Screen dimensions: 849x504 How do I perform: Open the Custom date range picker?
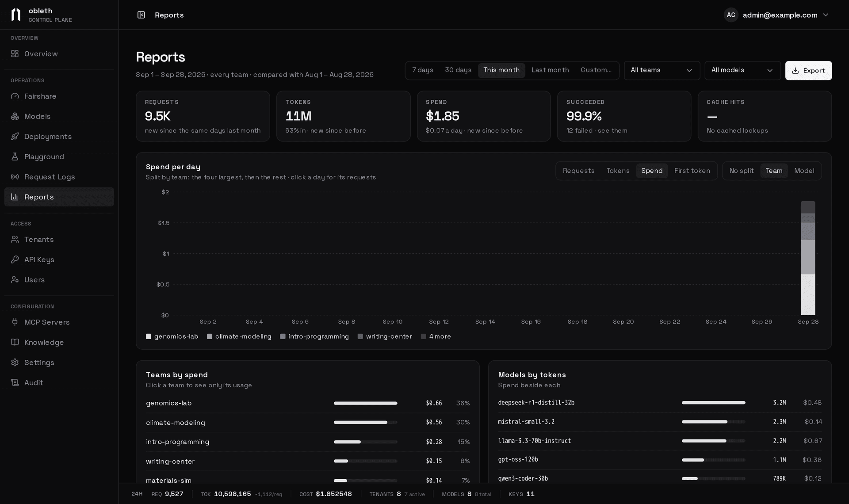click(596, 70)
